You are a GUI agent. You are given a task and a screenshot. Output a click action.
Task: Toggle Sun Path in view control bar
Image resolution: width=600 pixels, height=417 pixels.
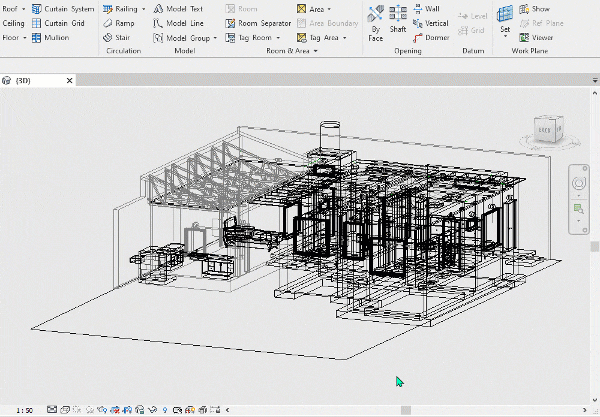pos(77,410)
